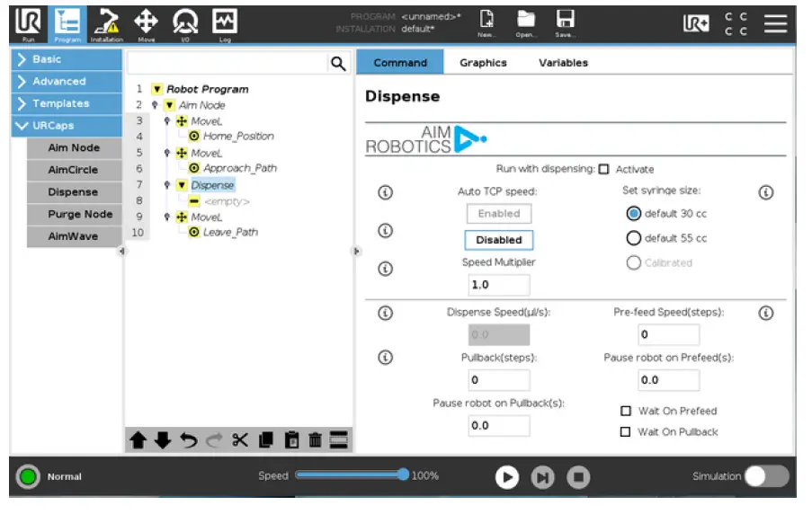Cut the selected program node

[x=240, y=440]
